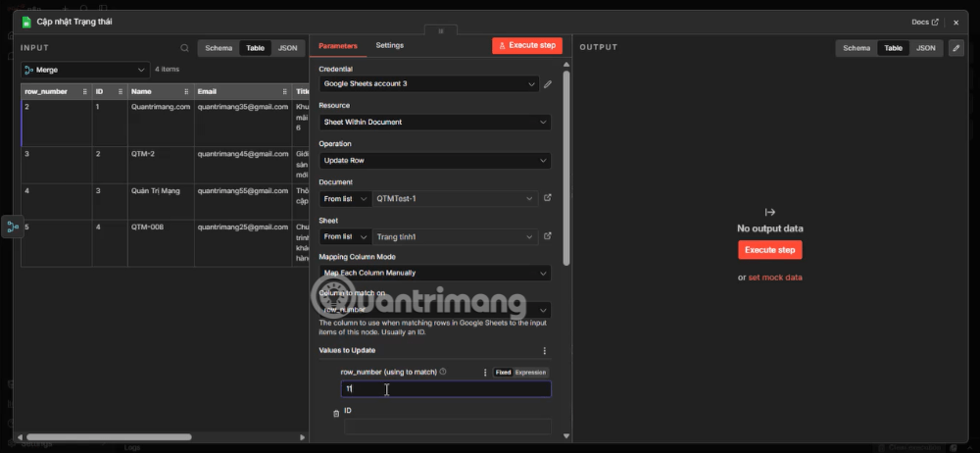Click row_number column drag handle icon
Viewport: 980px width, 453px height.
tap(85, 92)
